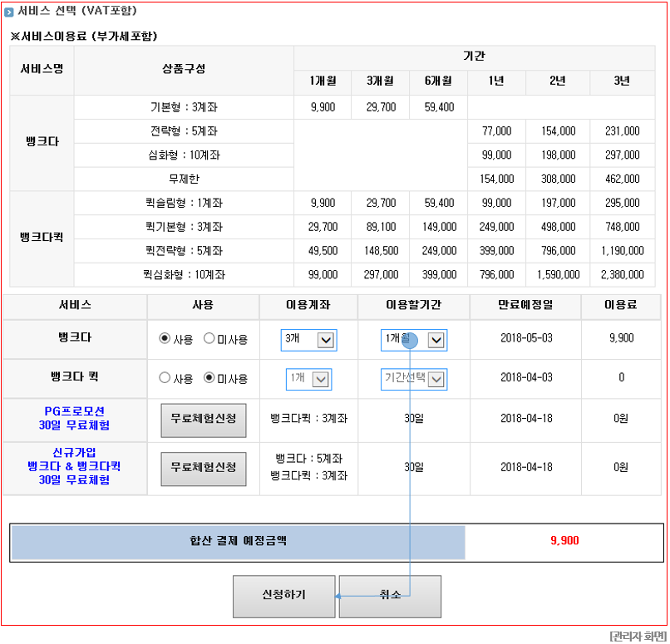
Task: Click the 148,500 price cell
Action: pyautogui.click(x=381, y=251)
